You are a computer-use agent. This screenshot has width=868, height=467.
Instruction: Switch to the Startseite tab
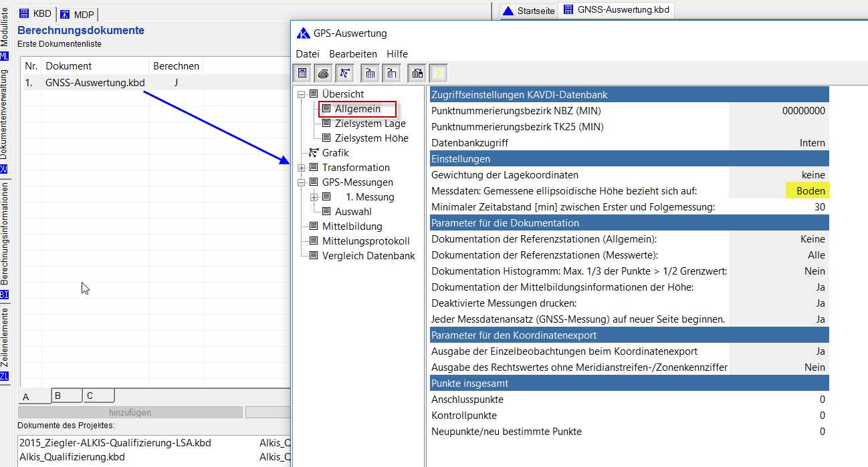pos(529,11)
